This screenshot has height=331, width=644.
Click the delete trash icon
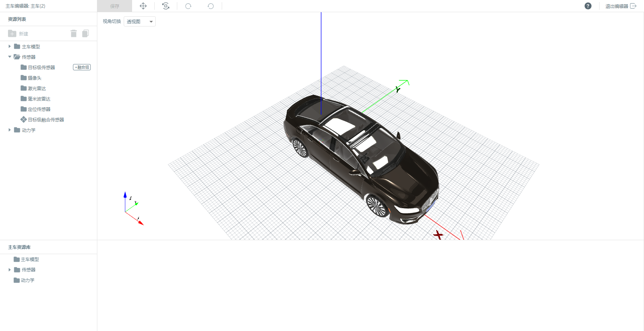[74, 33]
